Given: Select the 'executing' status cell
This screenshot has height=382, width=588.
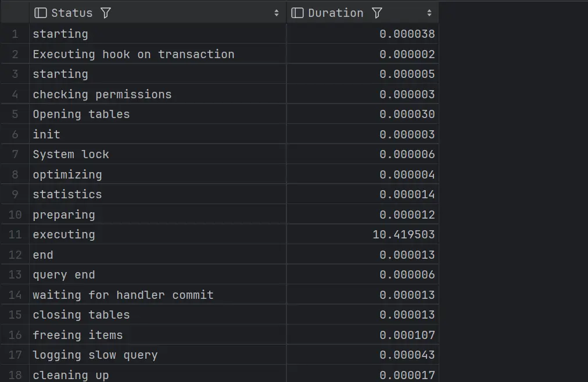Looking at the screenshot, I should click(x=64, y=235).
